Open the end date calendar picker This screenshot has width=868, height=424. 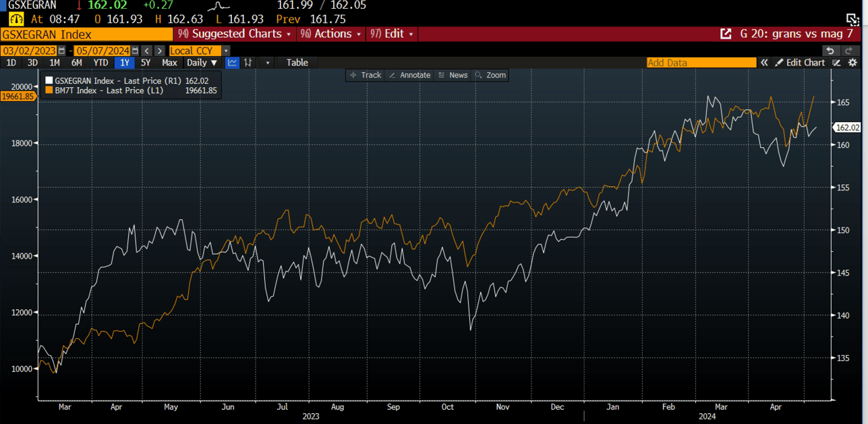(136, 51)
